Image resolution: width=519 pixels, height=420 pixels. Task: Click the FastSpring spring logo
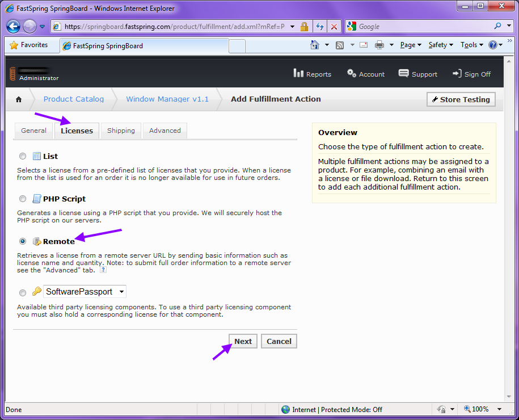[x=12, y=74]
